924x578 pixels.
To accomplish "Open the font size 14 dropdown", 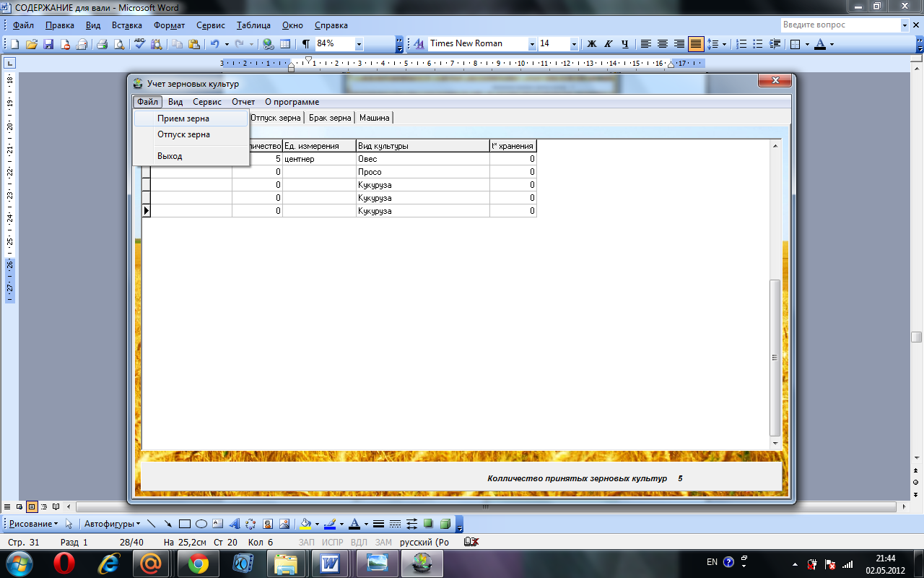I will click(x=575, y=44).
